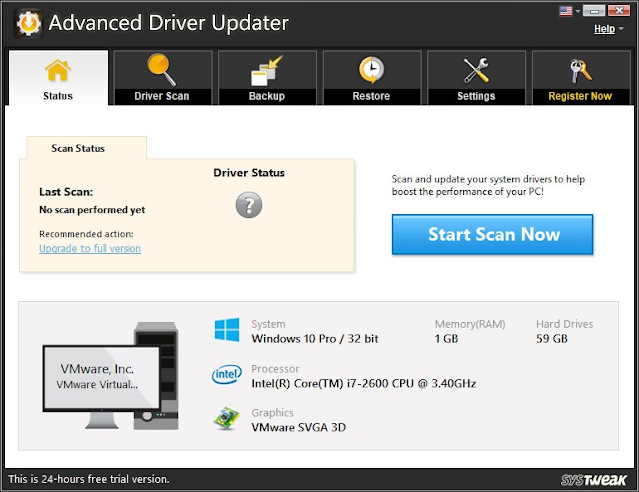Click the Systweak logo in status bar
639x492 pixels.
[x=594, y=480]
